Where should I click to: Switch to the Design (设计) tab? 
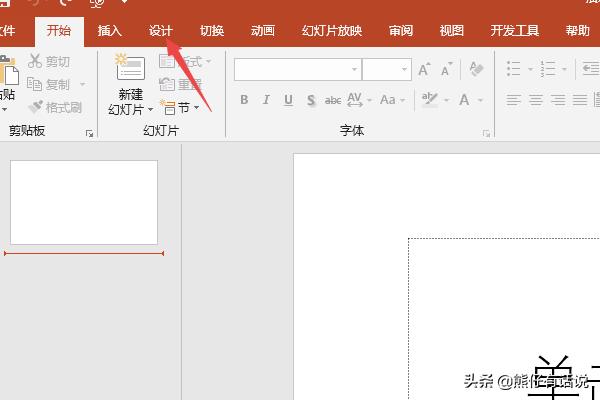click(x=161, y=31)
